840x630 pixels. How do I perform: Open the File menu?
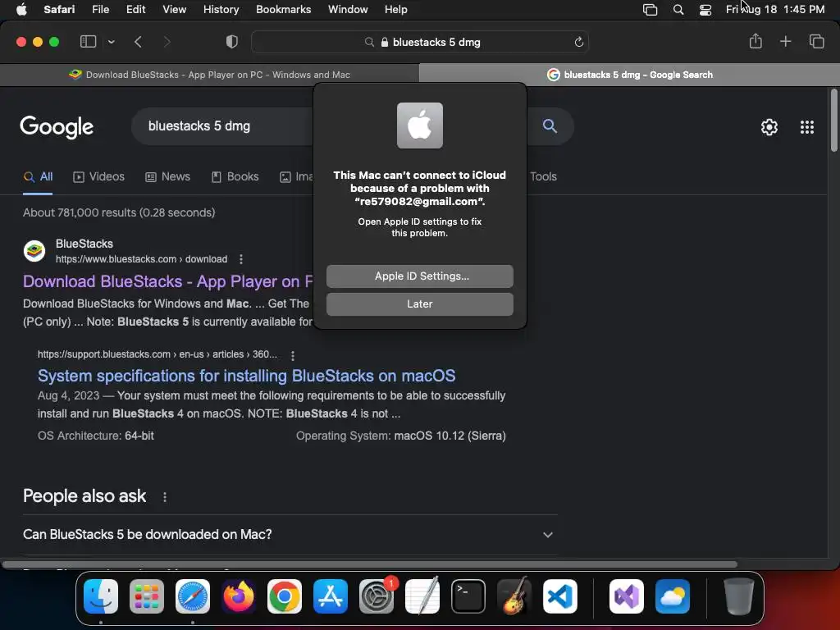(x=100, y=9)
